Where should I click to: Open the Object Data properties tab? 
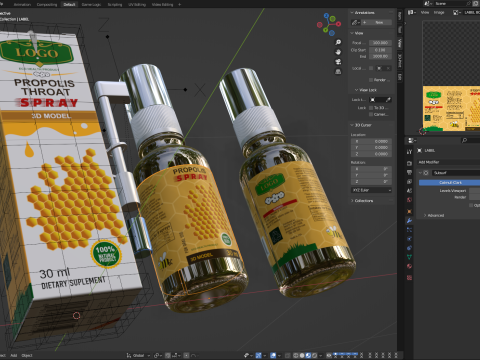tap(409, 257)
